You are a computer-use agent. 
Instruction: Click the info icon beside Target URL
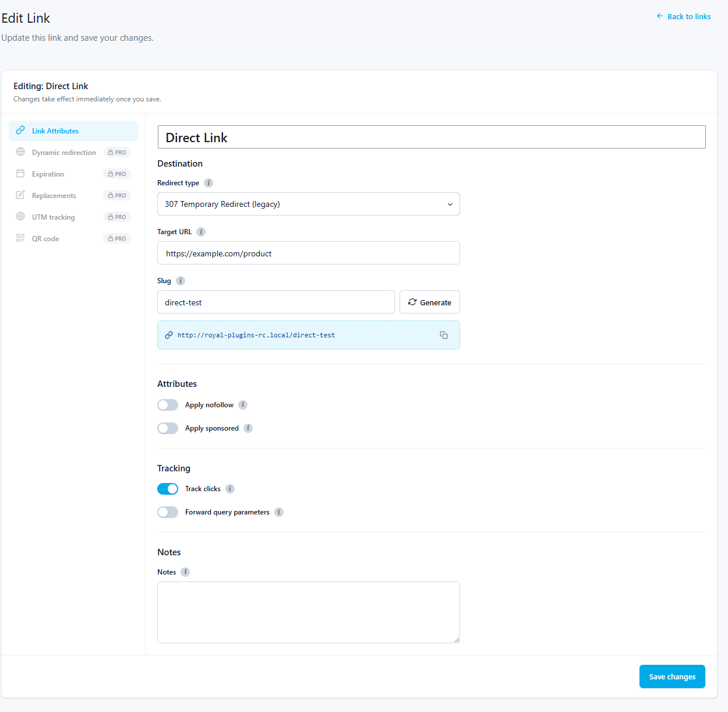pyautogui.click(x=201, y=232)
